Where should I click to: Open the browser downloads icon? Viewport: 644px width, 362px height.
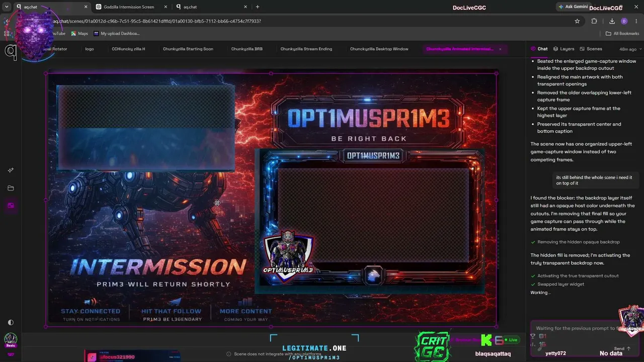[612, 21]
